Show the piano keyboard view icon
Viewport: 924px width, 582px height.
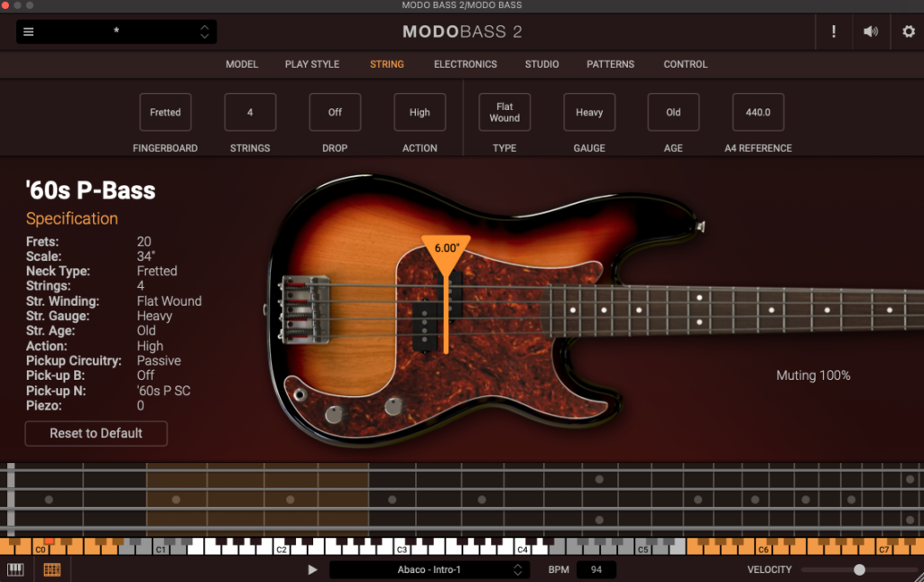click(x=15, y=569)
